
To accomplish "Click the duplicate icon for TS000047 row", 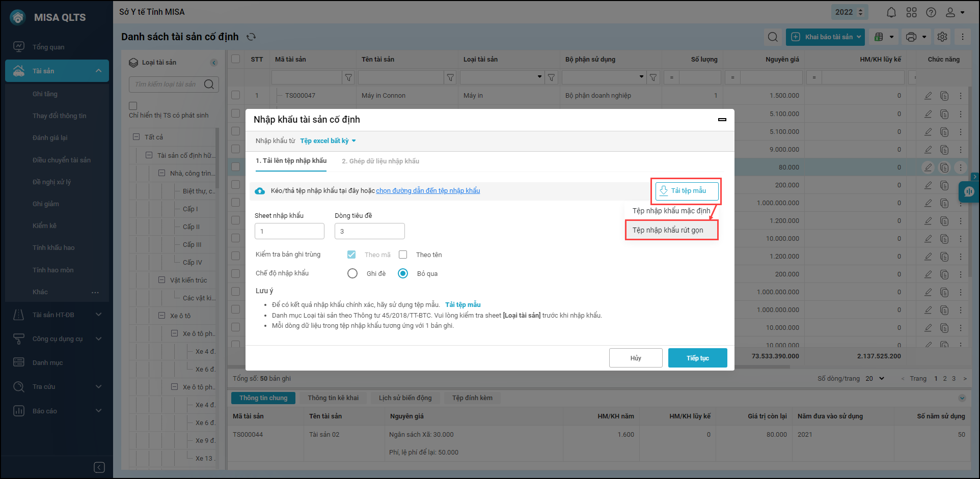I will [x=944, y=96].
